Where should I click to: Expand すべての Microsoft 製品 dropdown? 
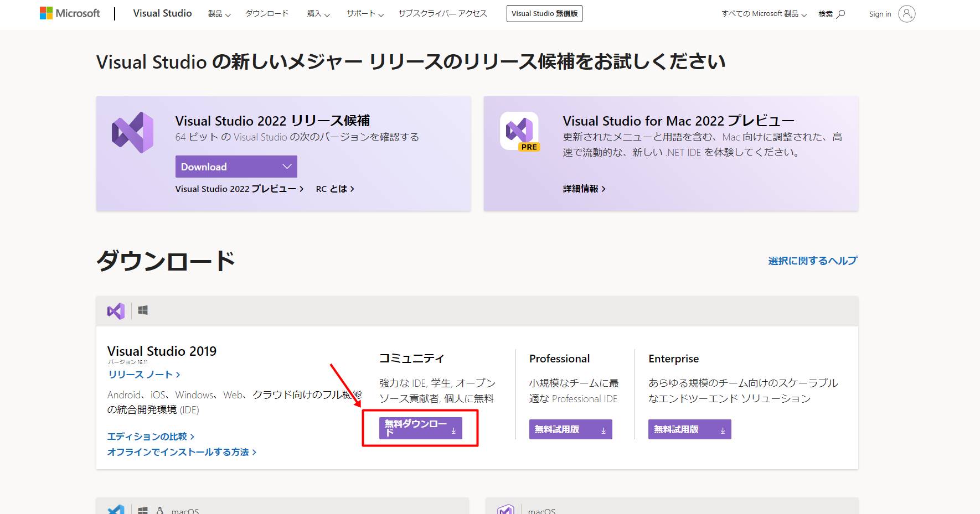tap(764, 14)
